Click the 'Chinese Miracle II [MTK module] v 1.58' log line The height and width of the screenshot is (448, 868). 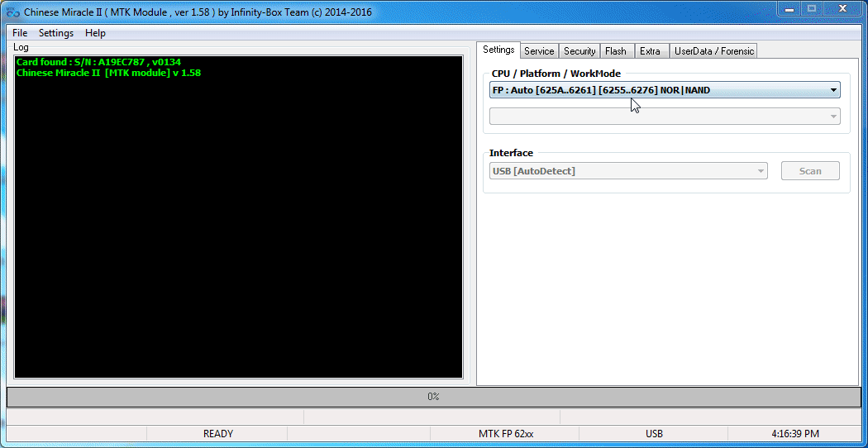tap(108, 73)
